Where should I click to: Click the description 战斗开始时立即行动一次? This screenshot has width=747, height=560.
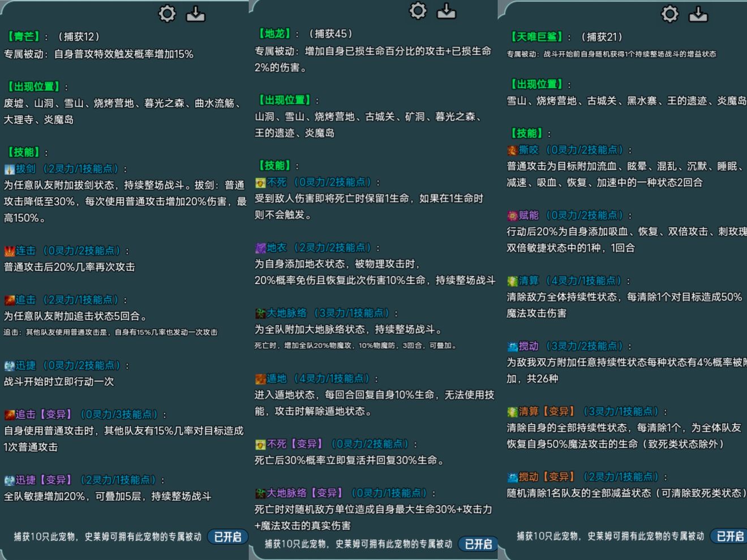pyautogui.click(x=59, y=382)
